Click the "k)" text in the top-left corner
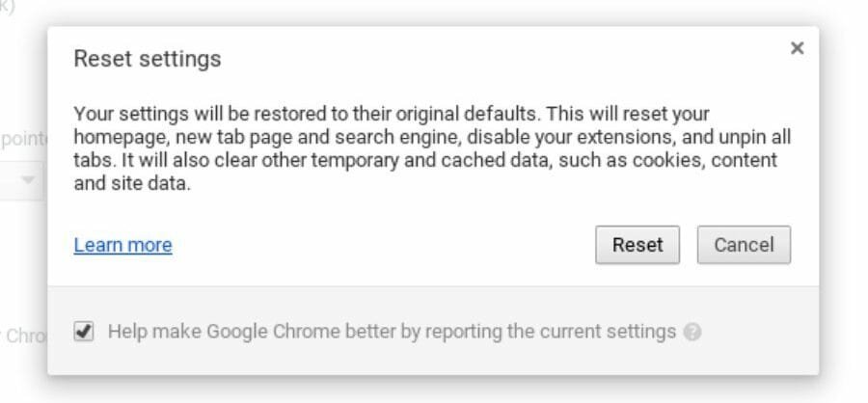The height and width of the screenshot is (403, 868). click(8, 5)
